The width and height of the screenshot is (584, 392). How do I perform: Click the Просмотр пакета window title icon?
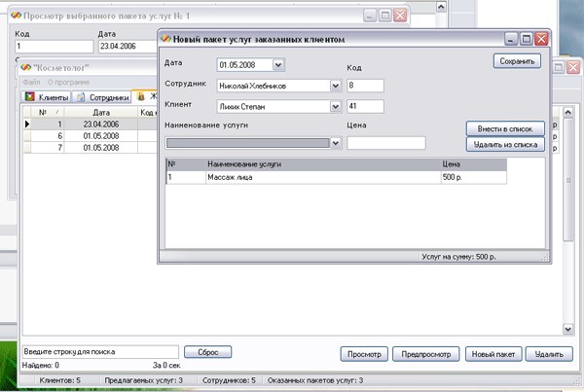pyautogui.click(x=16, y=16)
